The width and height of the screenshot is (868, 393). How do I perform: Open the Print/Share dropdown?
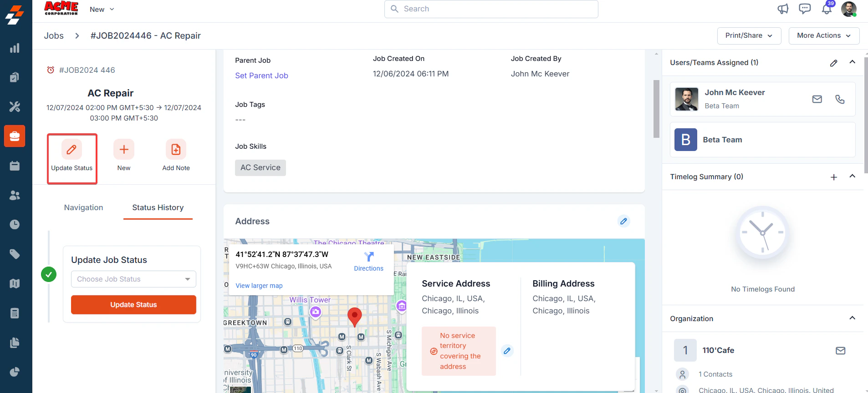point(749,35)
